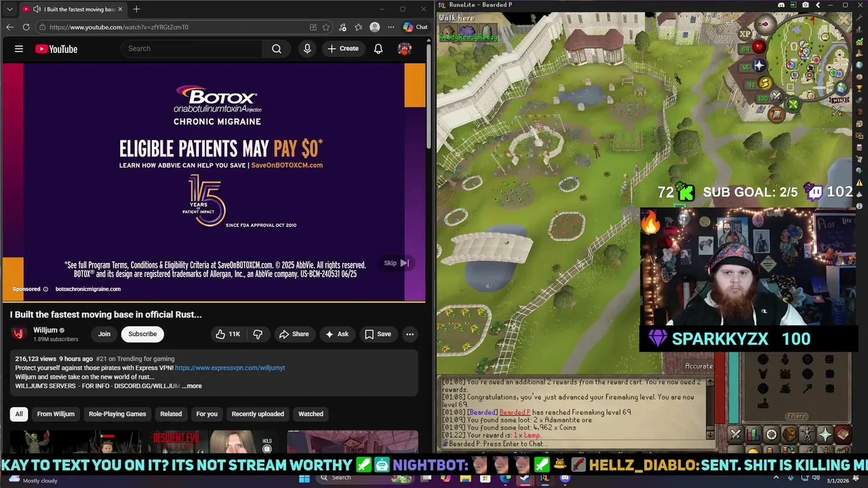The image size is (868, 488).
Task: Skip the Botox ad
Action: [x=397, y=263]
